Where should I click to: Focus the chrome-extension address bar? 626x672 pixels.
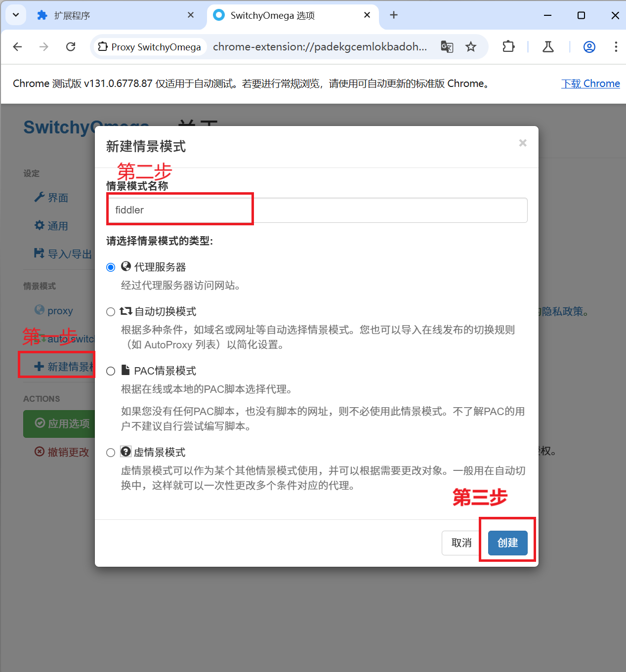click(x=320, y=47)
